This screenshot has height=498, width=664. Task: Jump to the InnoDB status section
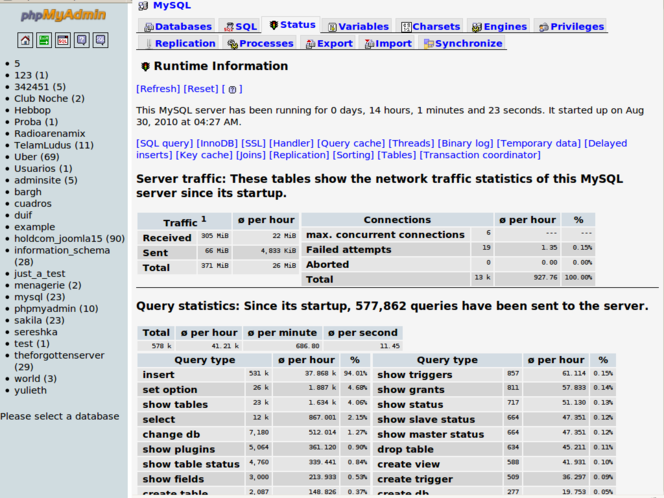tap(217, 143)
